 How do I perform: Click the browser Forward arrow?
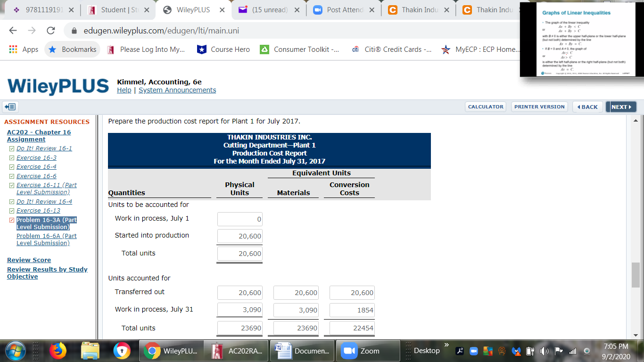point(32,31)
